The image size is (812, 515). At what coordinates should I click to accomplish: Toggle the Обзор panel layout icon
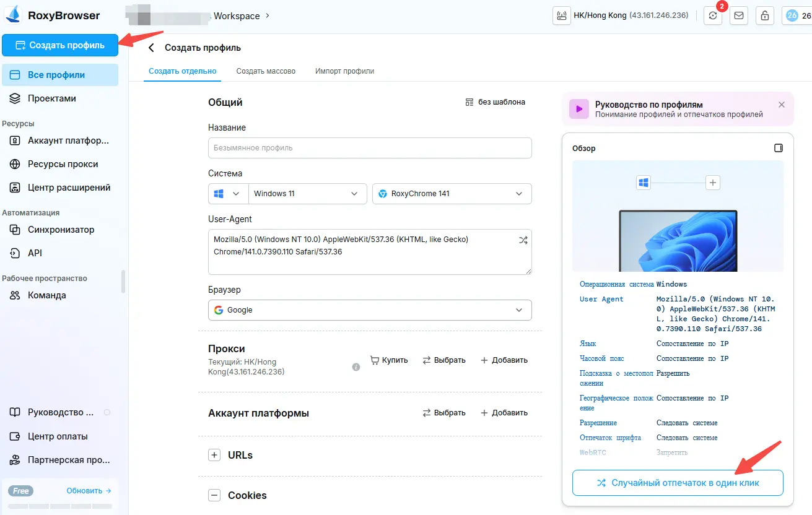[779, 149]
